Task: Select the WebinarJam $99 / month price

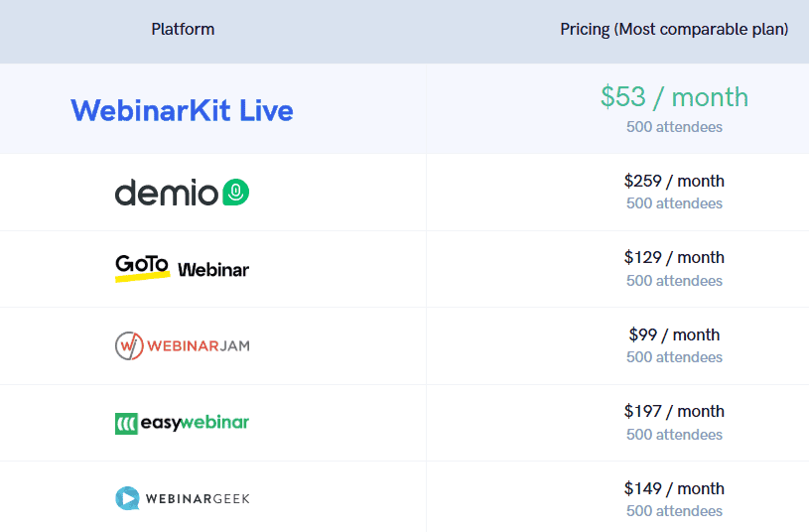Action: pyautogui.click(x=674, y=334)
